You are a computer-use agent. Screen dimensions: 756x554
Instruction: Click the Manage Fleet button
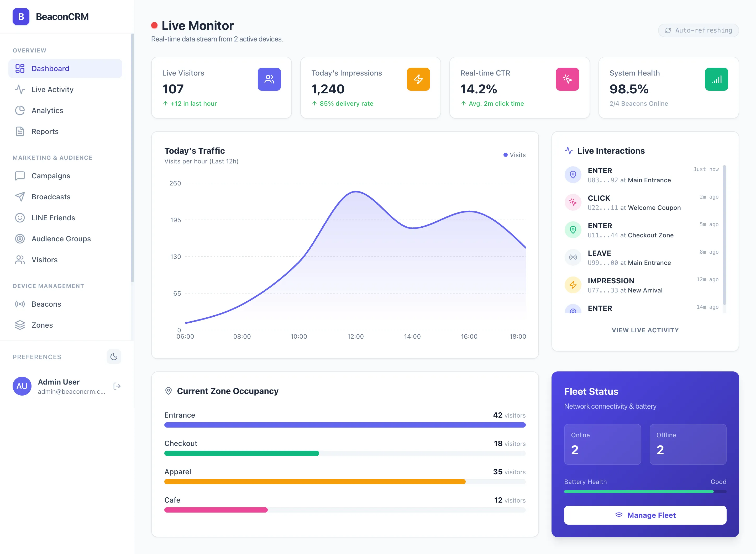coord(645,515)
